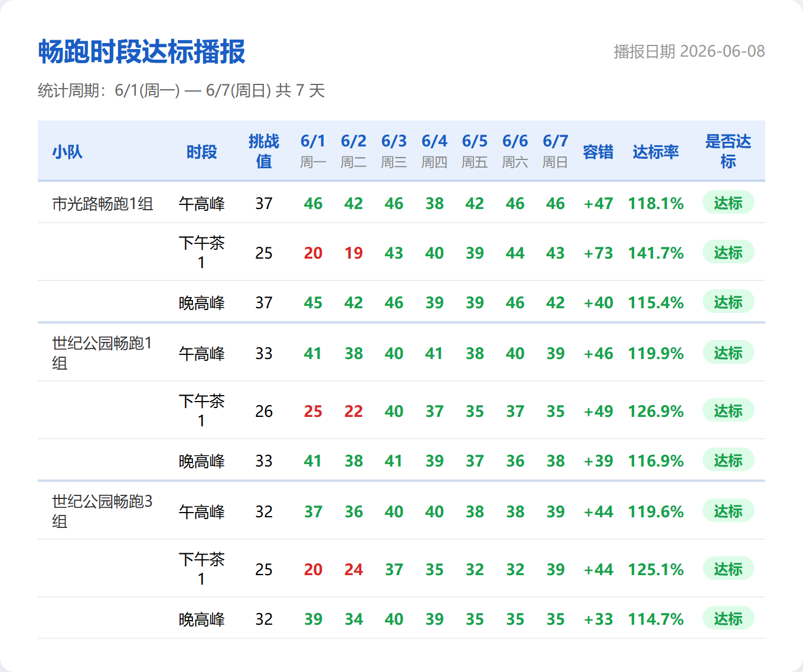Viewport: 803px width, 672px height.
Task: Click the red 25 value under 6/1
Action: click(313, 412)
